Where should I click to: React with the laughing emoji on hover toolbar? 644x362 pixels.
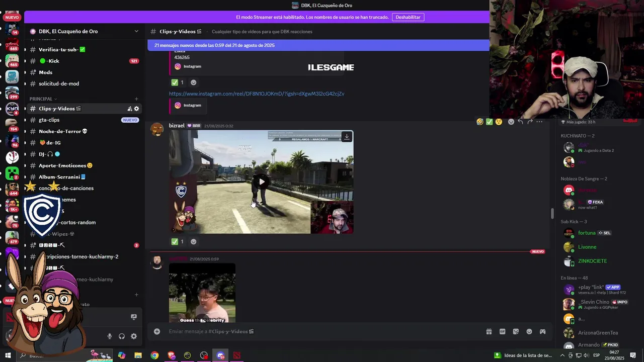pos(480,122)
